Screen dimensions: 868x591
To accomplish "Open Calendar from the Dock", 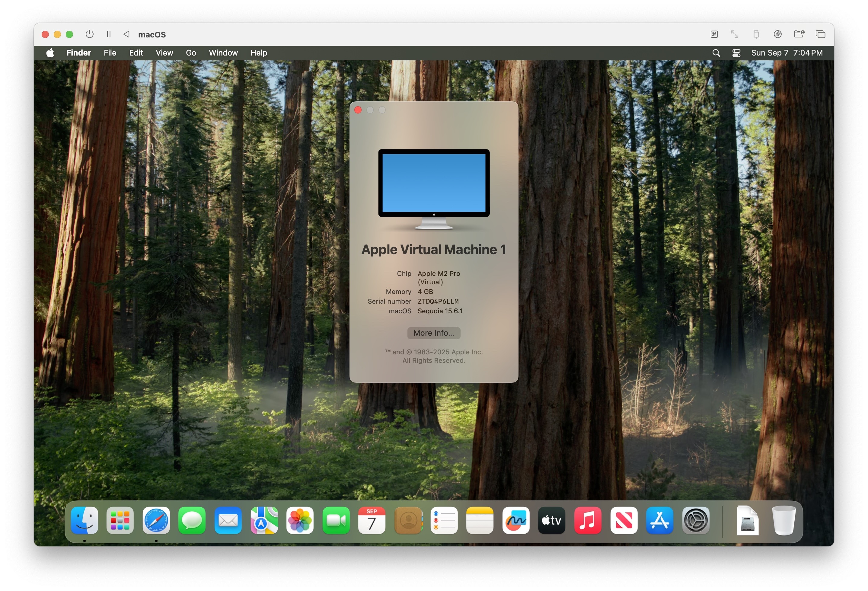I will coord(372,520).
